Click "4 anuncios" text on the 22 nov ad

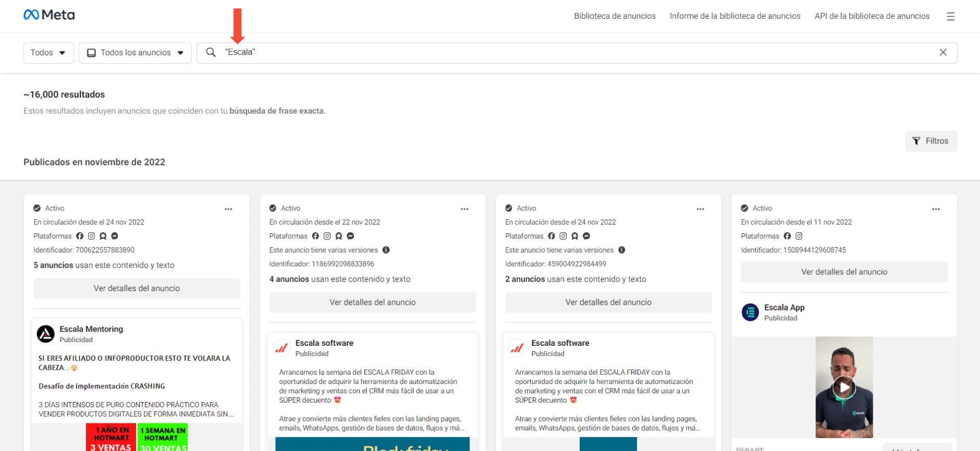[289, 280]
